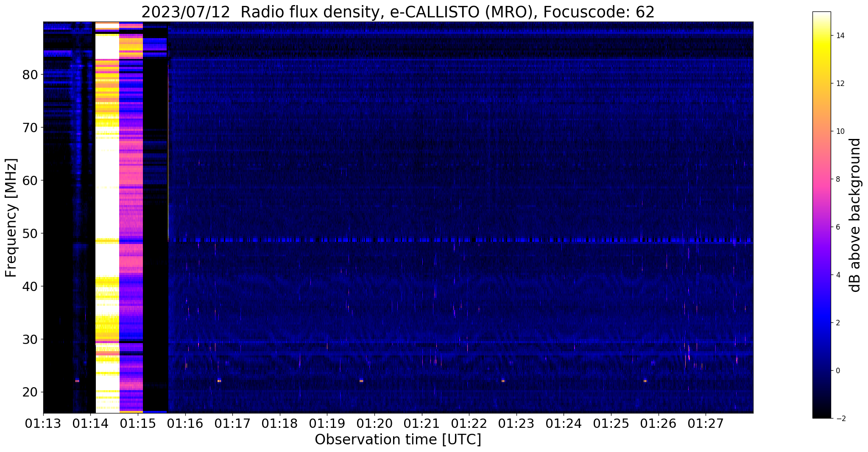
Task: Click the 01:25 time tick label
Action: click(611, 424)
